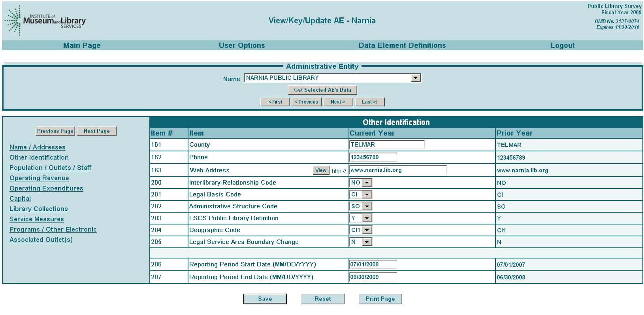Click item number 207
Screen dimensions: 644x315
[x=156, y=277]
